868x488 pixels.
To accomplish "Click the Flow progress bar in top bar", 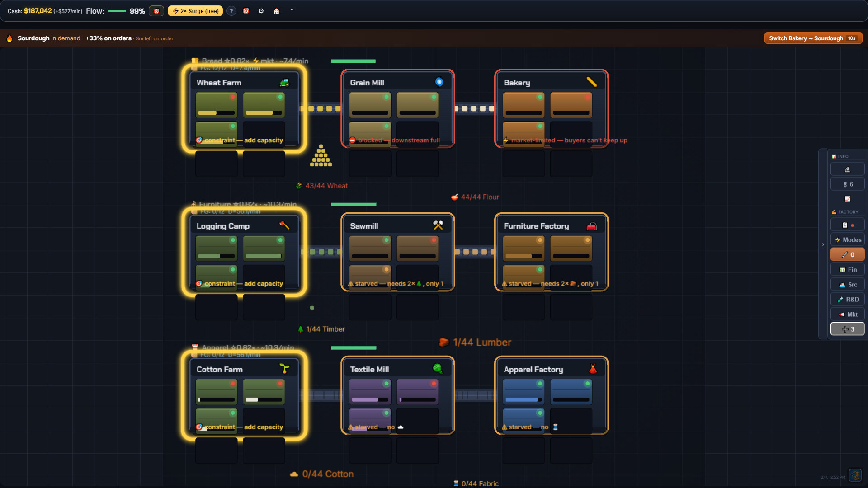I will 117,11.
